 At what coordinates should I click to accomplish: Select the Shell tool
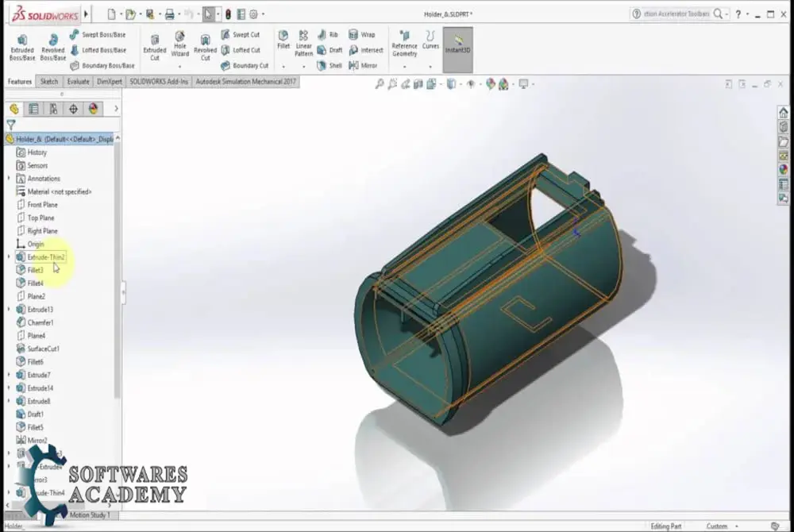click(x=330, y=65)
